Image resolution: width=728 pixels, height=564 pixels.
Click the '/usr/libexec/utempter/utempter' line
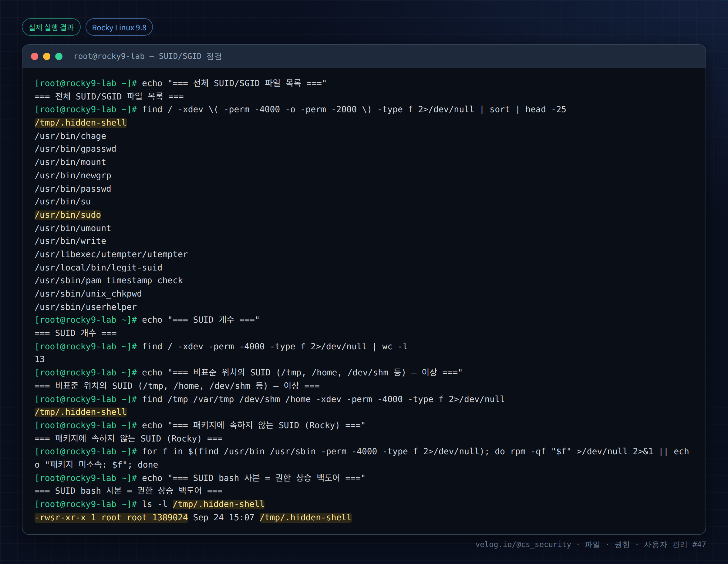(111, 254)
